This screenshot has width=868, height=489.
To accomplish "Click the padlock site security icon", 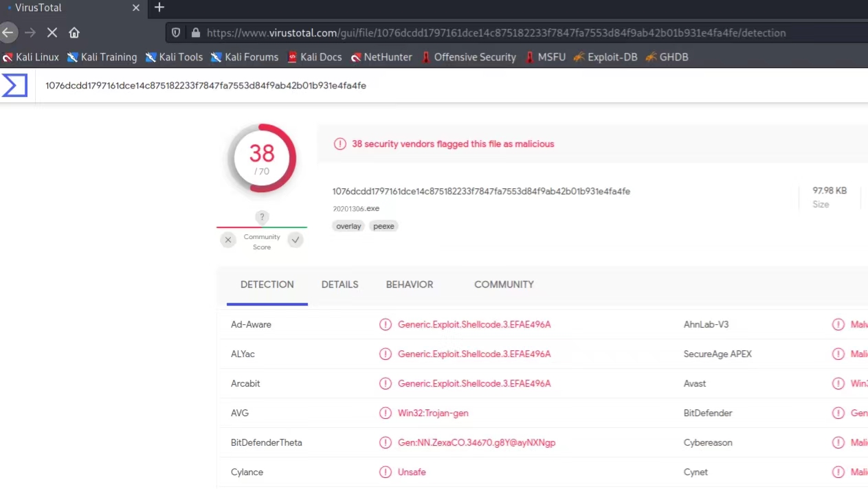I will [195, 32].
